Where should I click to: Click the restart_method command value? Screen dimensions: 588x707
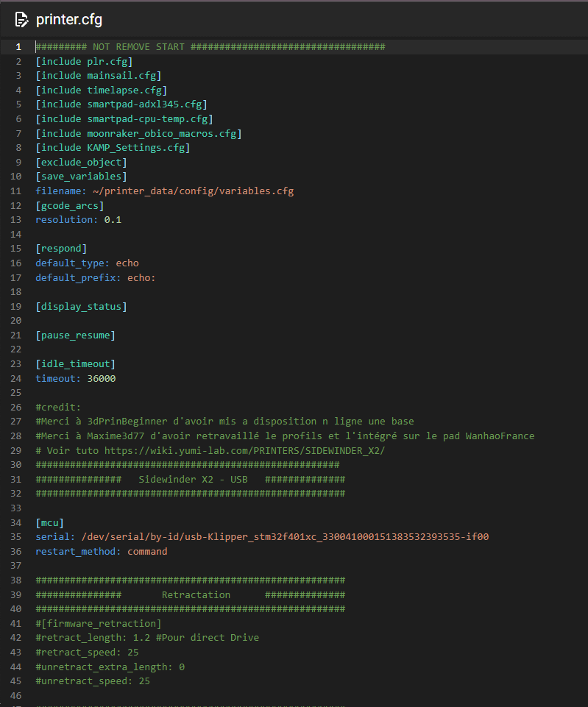[x=147, y=551]
